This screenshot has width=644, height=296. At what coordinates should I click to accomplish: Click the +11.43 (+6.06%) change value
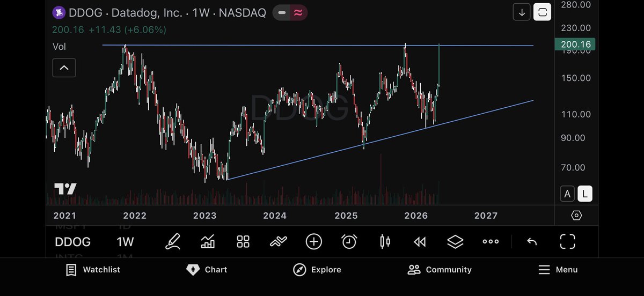point(127,30)
